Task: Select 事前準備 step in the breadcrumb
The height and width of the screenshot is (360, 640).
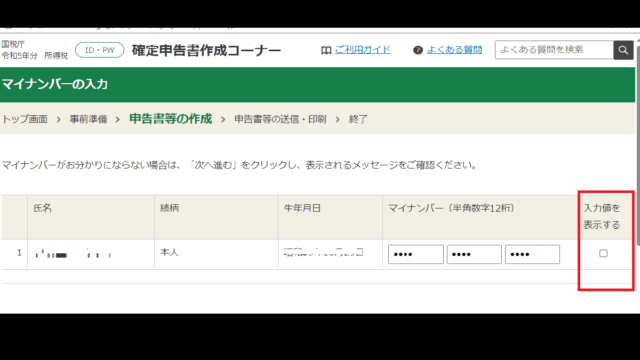Action: coord(88,119)
